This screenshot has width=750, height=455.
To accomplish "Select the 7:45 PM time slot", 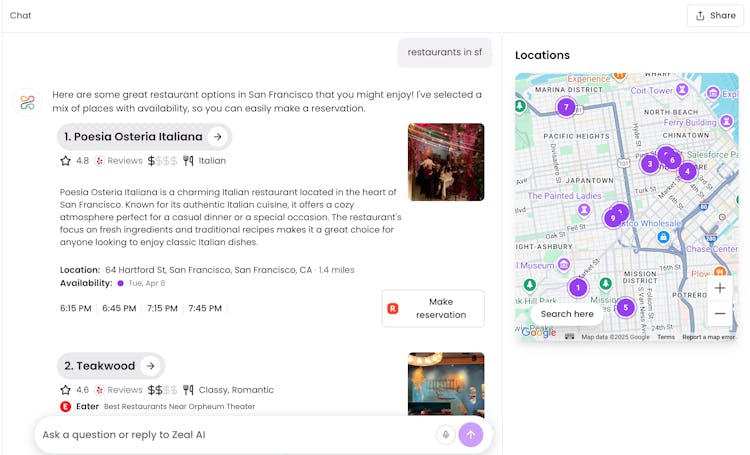I will [x=205, y=308].
